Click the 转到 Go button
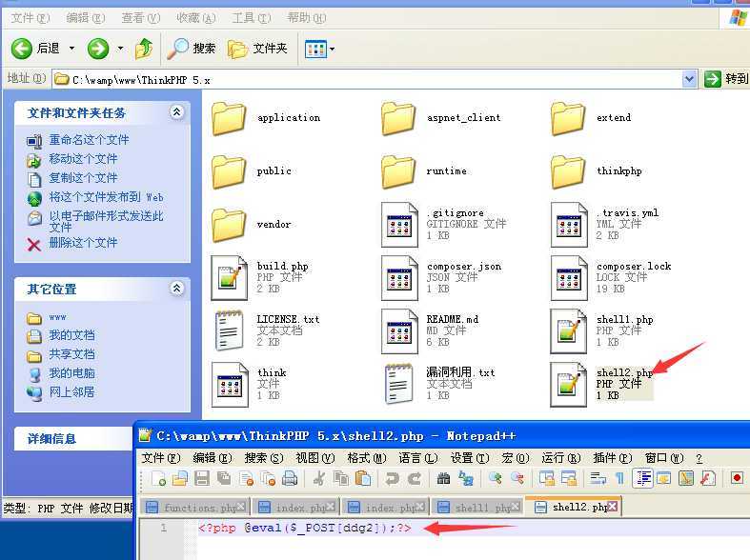 726,78
